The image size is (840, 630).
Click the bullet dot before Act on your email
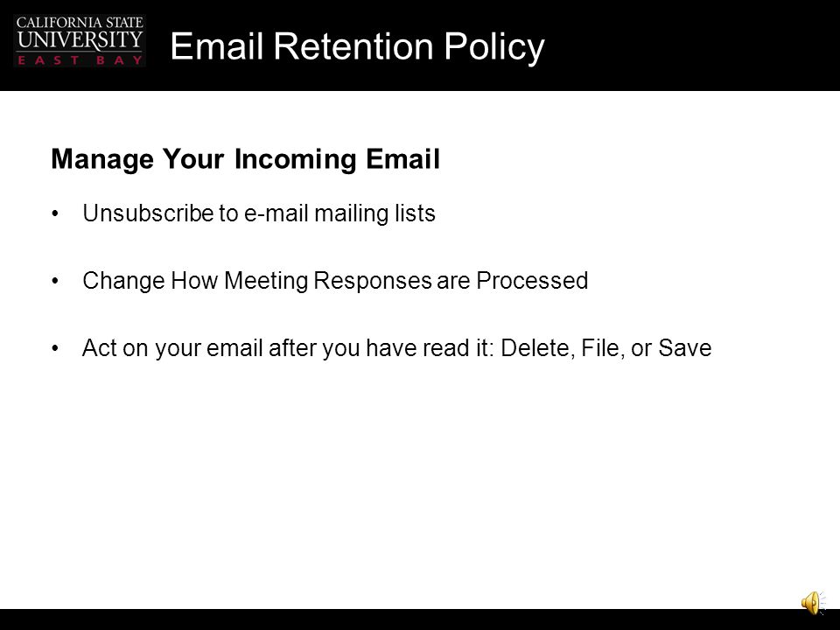pyautogui.click(x=55, y=348)
